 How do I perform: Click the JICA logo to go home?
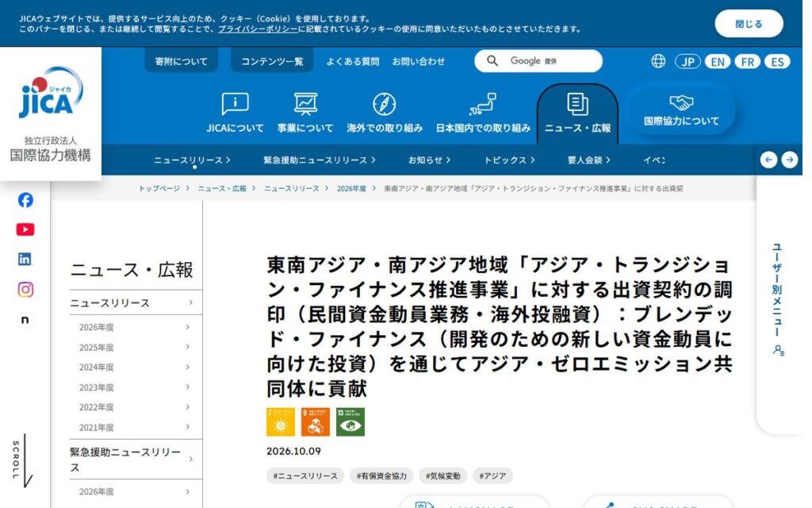click(51, 92)
